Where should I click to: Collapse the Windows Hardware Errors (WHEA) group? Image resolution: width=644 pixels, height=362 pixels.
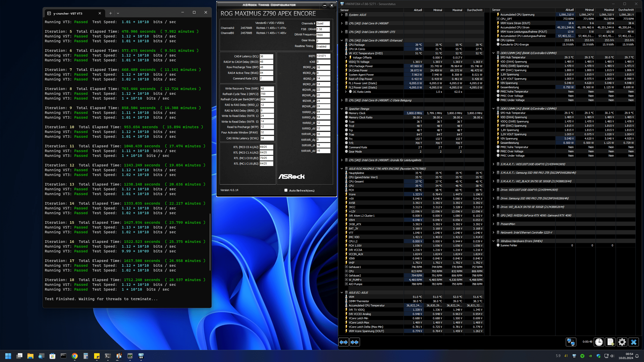point(493,241)
